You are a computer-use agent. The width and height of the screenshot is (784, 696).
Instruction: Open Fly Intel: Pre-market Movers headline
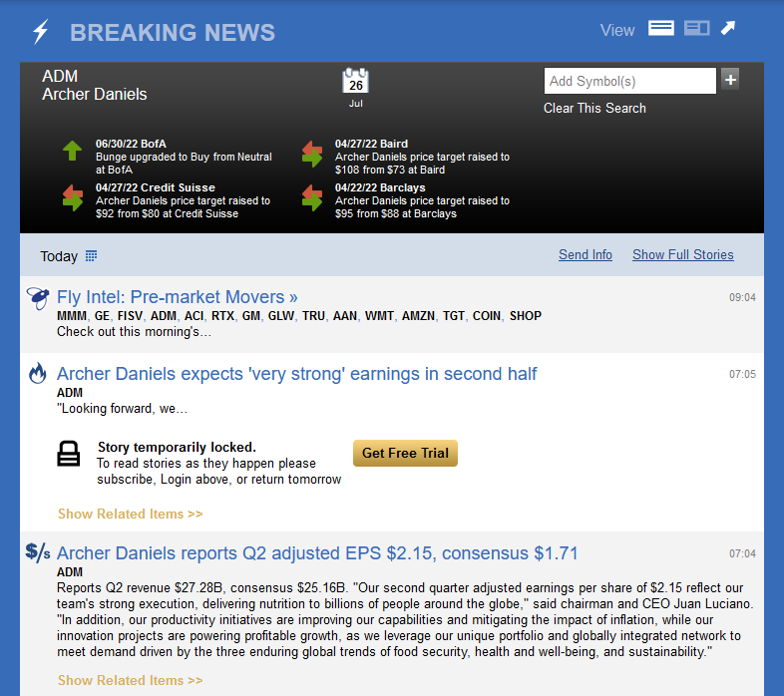click(x=177, y=297)
